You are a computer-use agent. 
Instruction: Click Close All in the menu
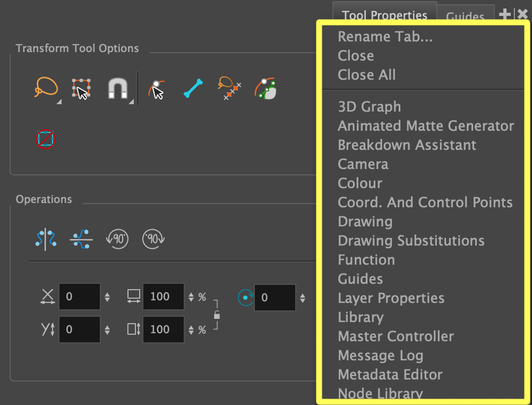[x=366, y=75]
